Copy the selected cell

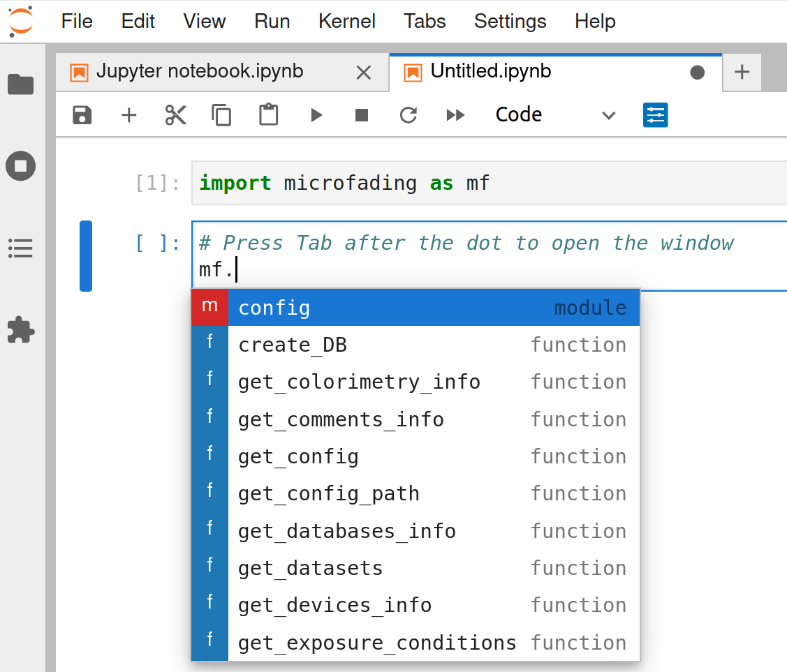(x=222, y=115)
